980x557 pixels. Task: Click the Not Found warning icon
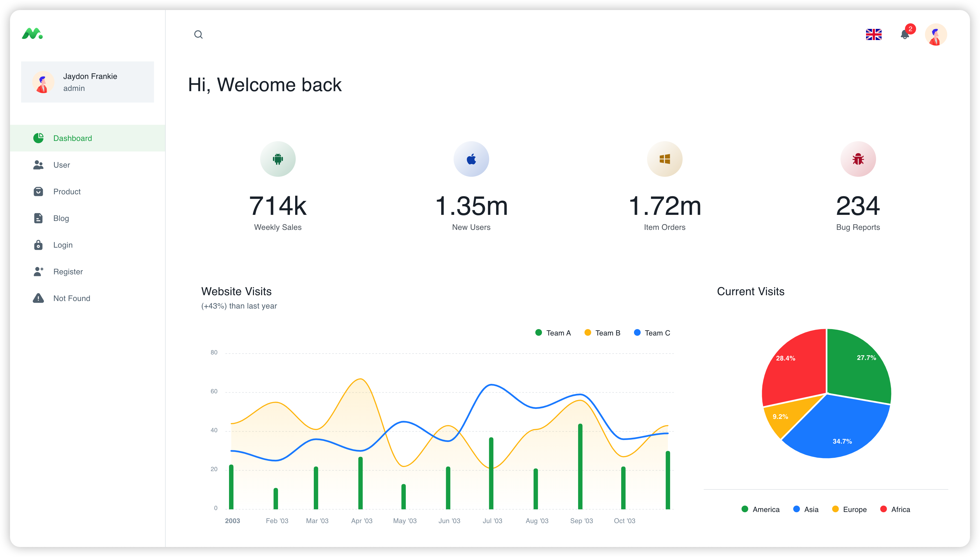click(38, 298)
